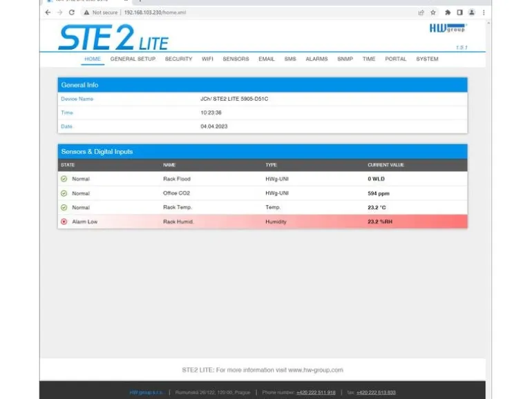The width and height of the screenshot is (532, 399).
Task: Click the firmware version 1.5.1 text
Action: [x=462, y=48]
